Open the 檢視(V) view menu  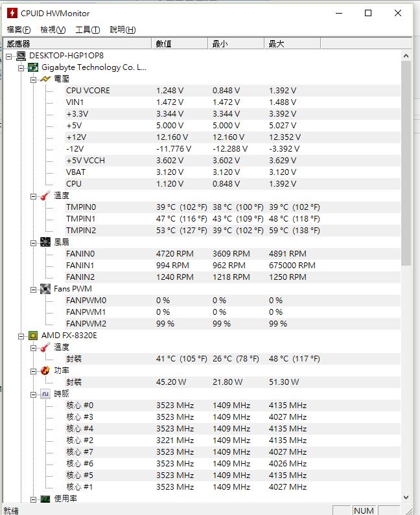pyautogui.click(x=53, y=30)
